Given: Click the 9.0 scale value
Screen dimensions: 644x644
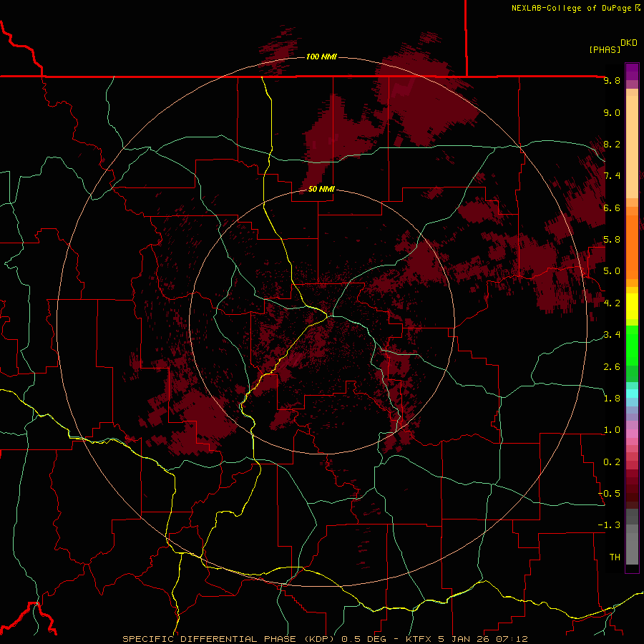Looking at the screenshot, I should 612,112.
